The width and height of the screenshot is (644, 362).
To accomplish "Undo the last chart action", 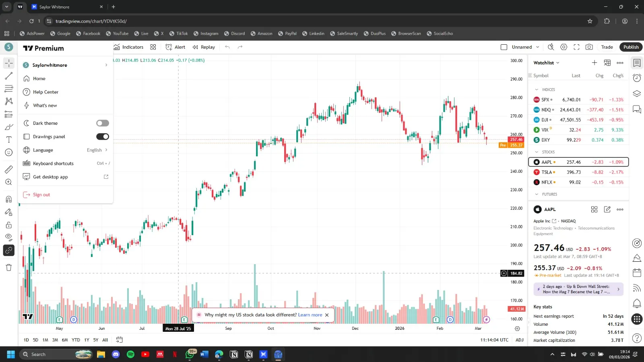I will click(227, 47).
